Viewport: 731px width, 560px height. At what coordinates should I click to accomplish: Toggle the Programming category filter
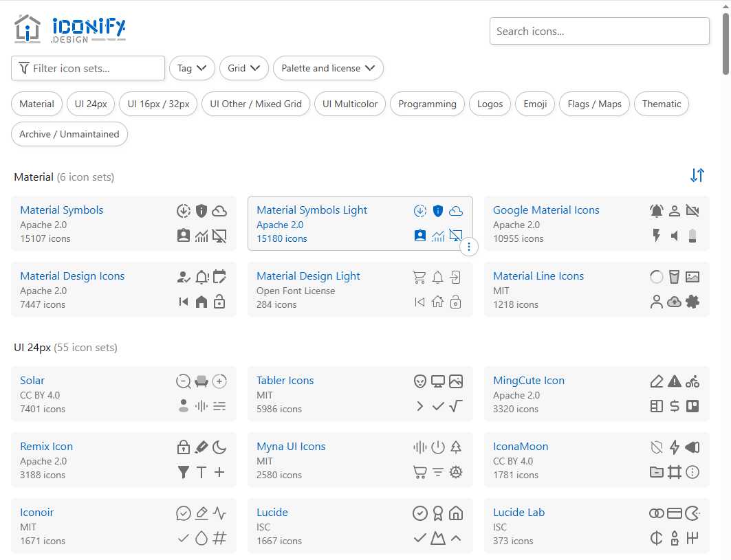tap(427, 104)
